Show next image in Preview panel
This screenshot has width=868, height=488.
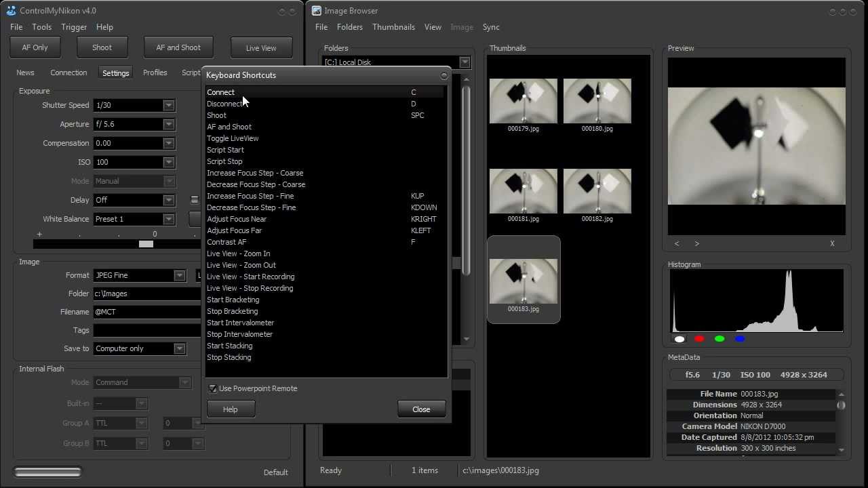click(696, 243)
